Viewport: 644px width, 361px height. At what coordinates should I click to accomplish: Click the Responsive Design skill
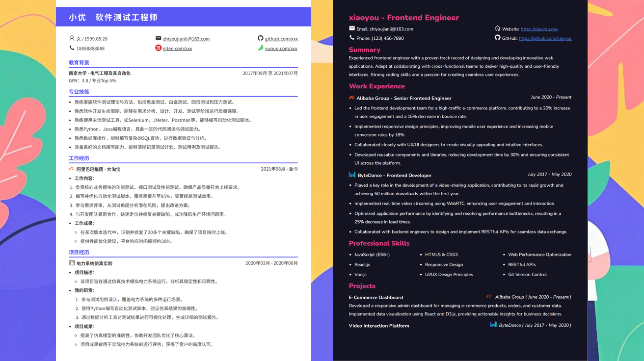444,264
